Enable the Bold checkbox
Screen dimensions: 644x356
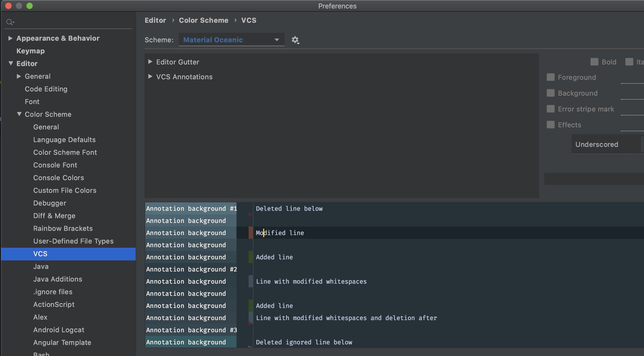[x=594, y=62]
